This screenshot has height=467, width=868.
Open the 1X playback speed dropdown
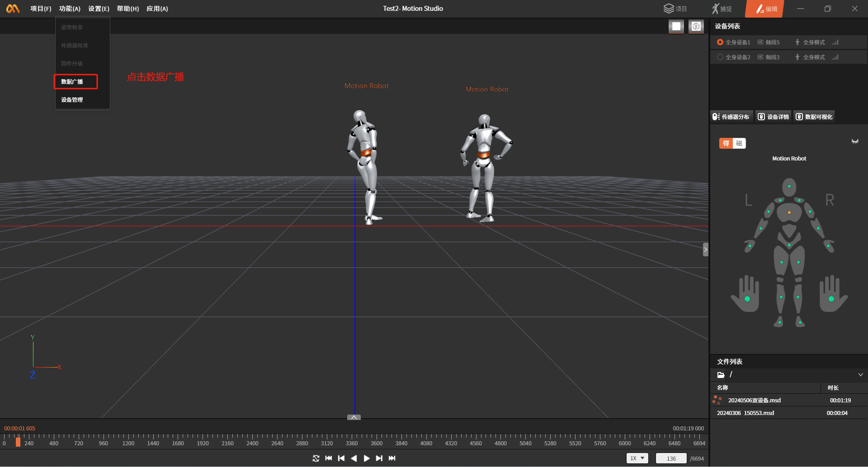(x=637, y=458)
